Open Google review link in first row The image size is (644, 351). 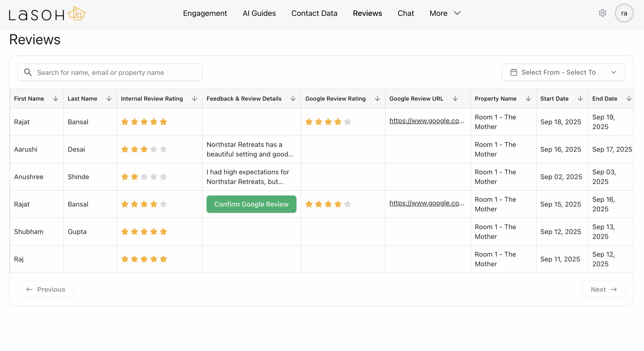coord(426,121)
